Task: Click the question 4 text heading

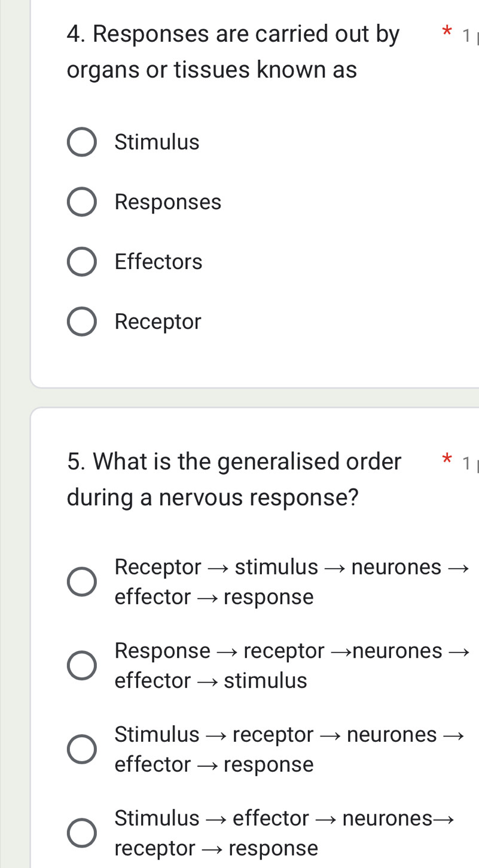Action: point(212,51)
